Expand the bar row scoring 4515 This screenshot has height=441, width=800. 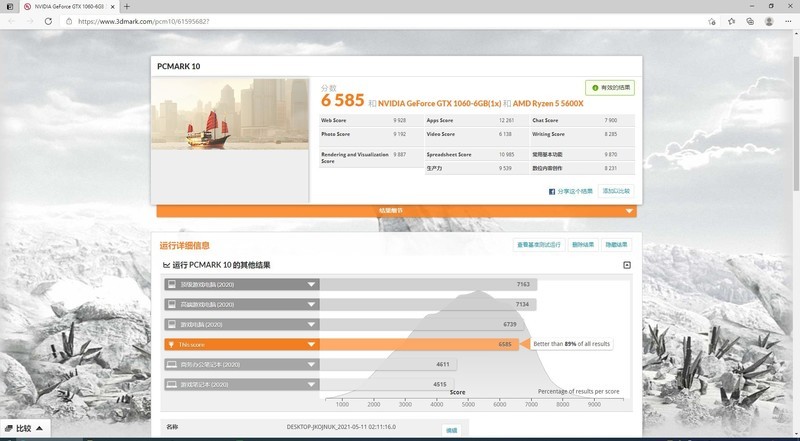311,384
